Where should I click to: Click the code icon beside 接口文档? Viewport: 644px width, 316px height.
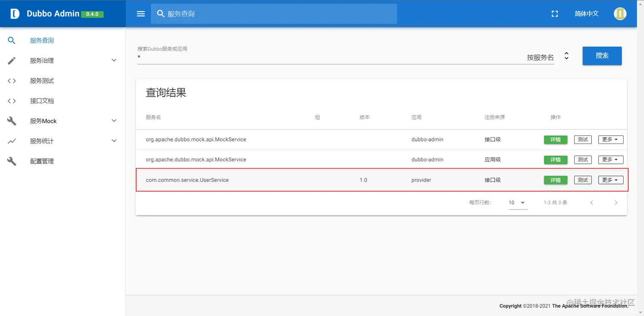click(12, 101)
